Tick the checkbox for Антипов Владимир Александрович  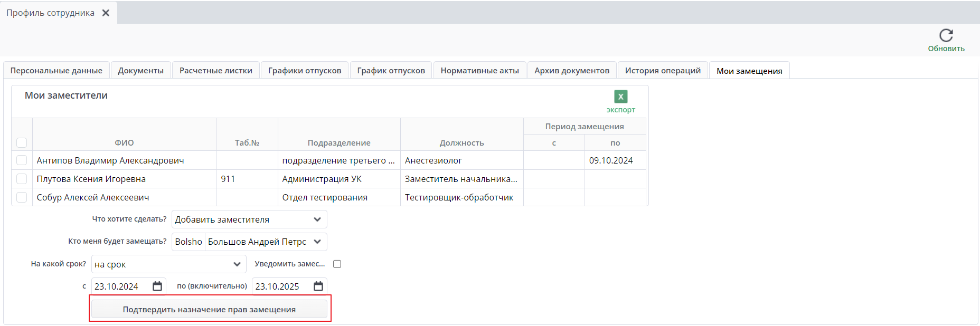[22, 160]
